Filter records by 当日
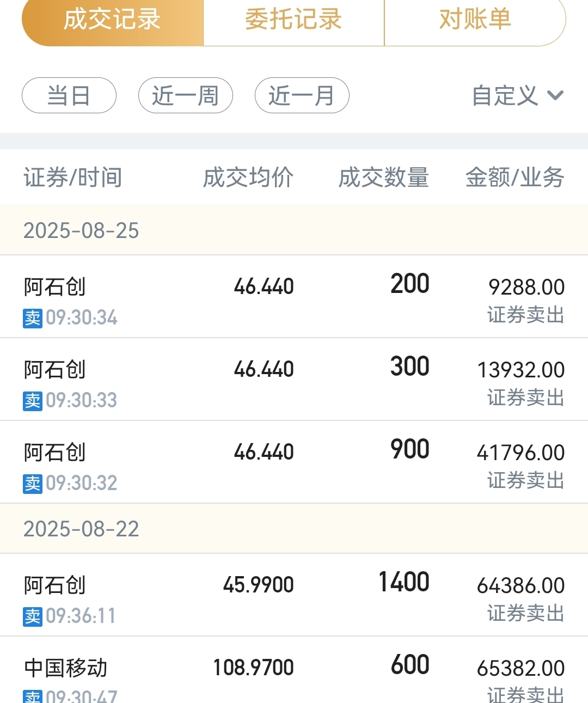588x703 pixels. (69, 95)
